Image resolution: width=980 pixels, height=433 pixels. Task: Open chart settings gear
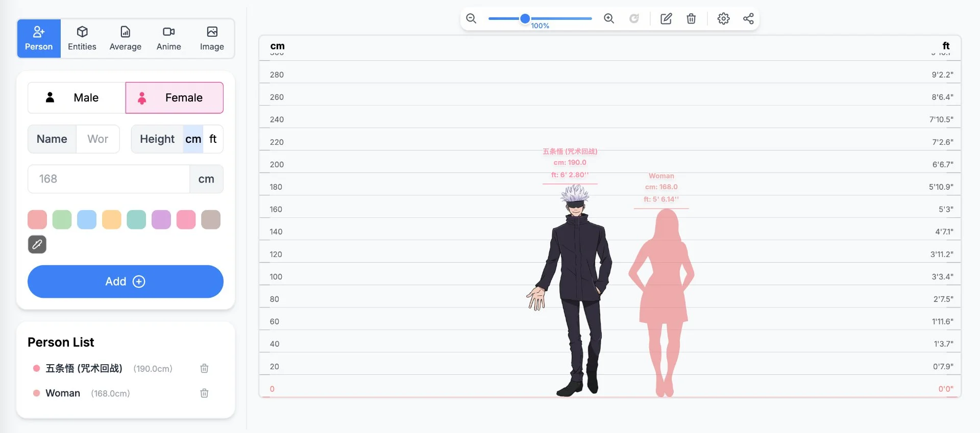723,19
